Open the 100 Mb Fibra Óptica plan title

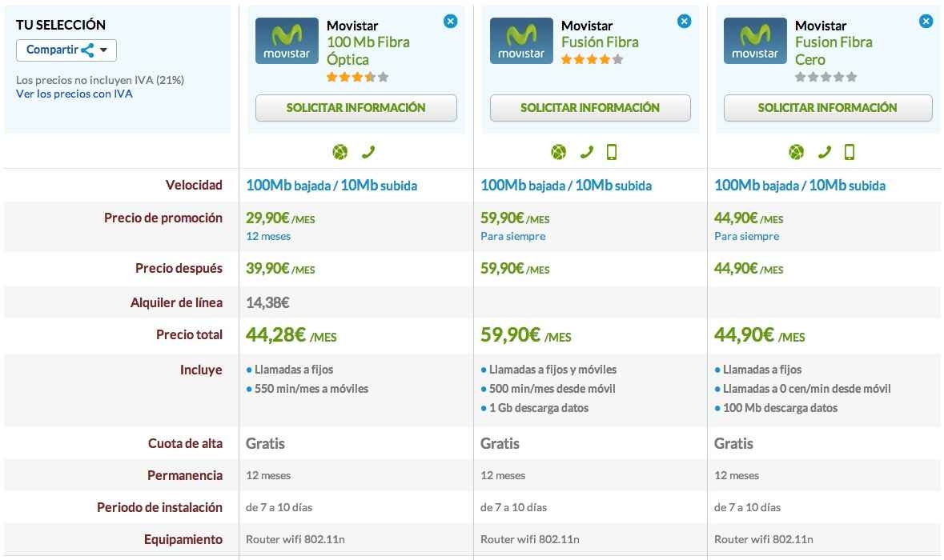368,51
